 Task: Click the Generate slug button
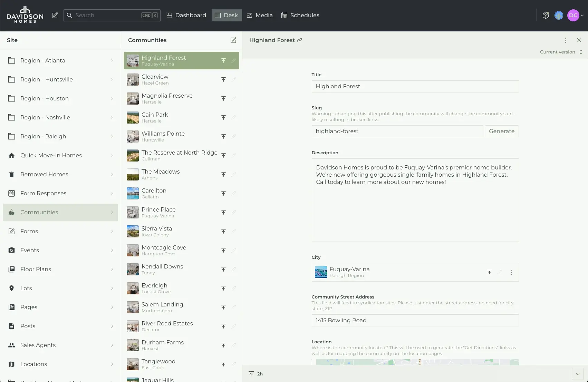501,131
